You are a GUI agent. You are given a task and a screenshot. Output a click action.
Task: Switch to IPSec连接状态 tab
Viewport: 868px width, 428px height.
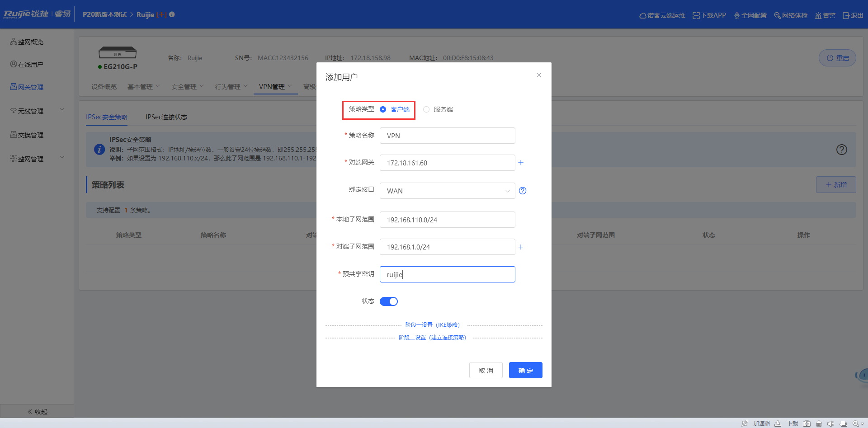click(x=166, y=117)
